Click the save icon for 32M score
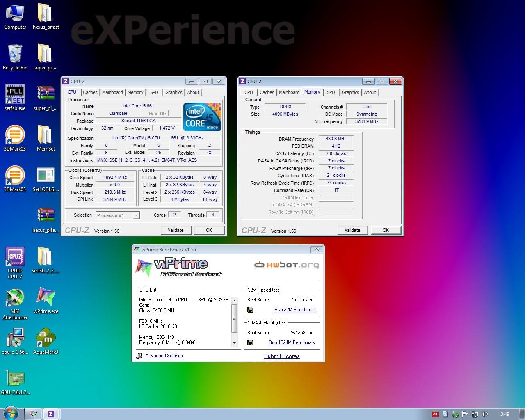The width and height of the screenshot is (525, 420). [x=250, y=310]
